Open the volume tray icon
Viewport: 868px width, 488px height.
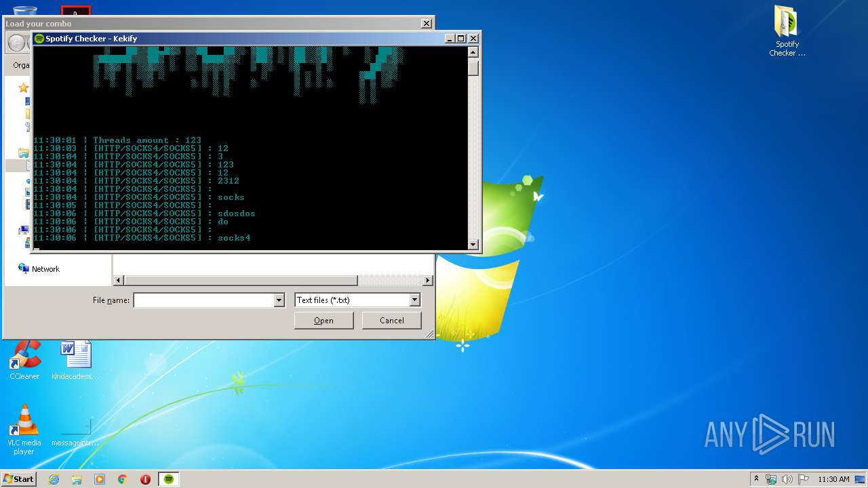(x=787, y=479)
